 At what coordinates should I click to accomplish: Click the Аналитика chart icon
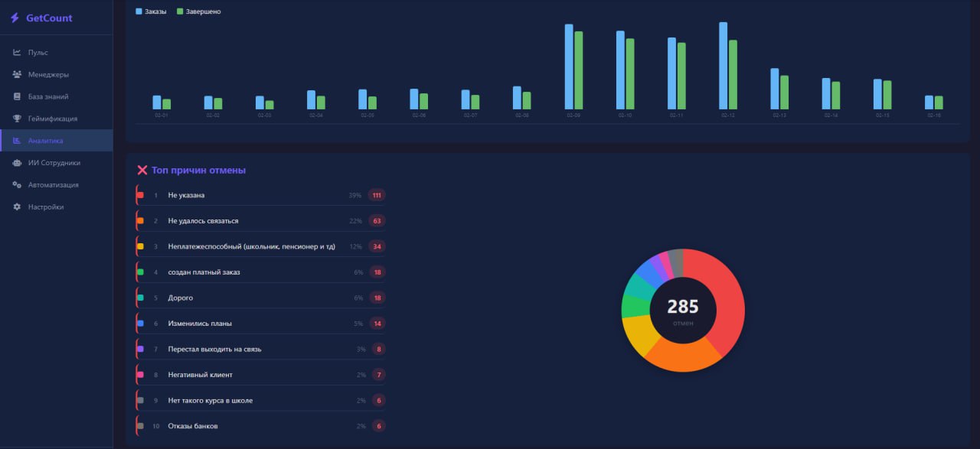(x=17, y=141)
